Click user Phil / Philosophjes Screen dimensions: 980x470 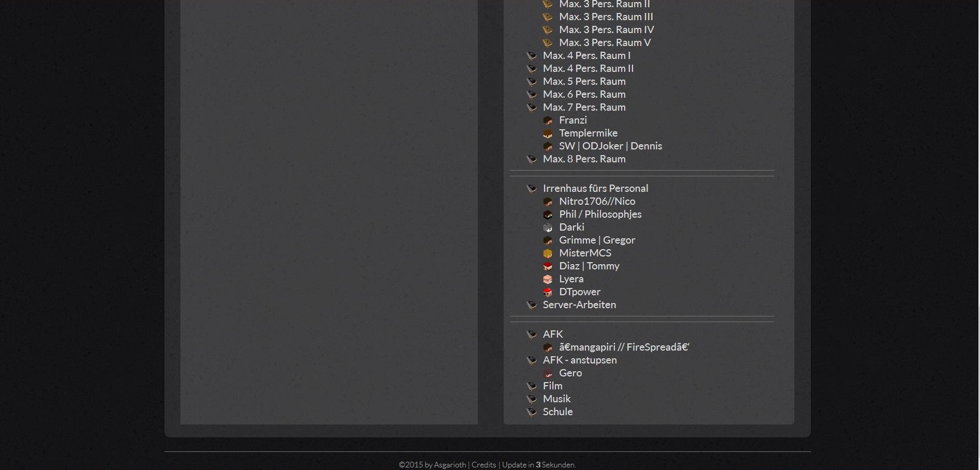600,214
